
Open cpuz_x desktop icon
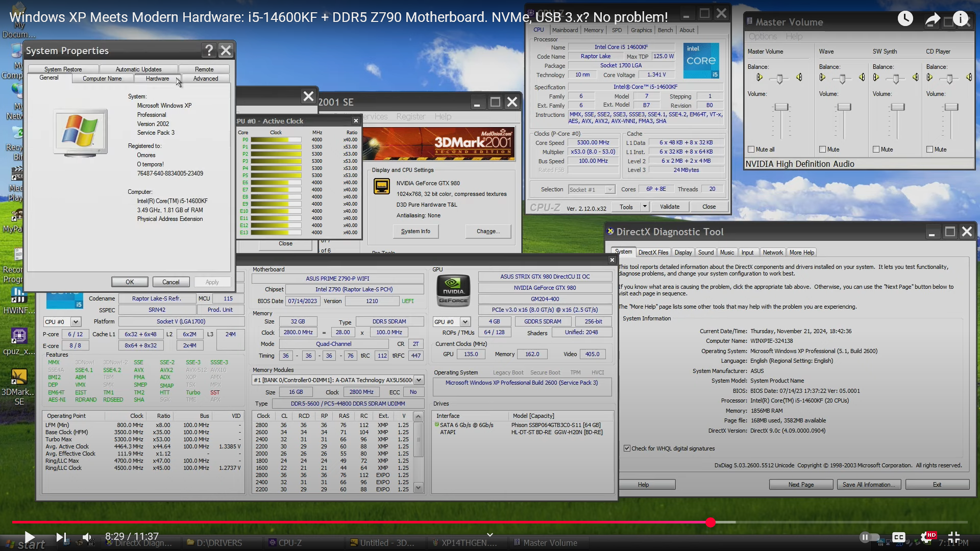(19, 341)
